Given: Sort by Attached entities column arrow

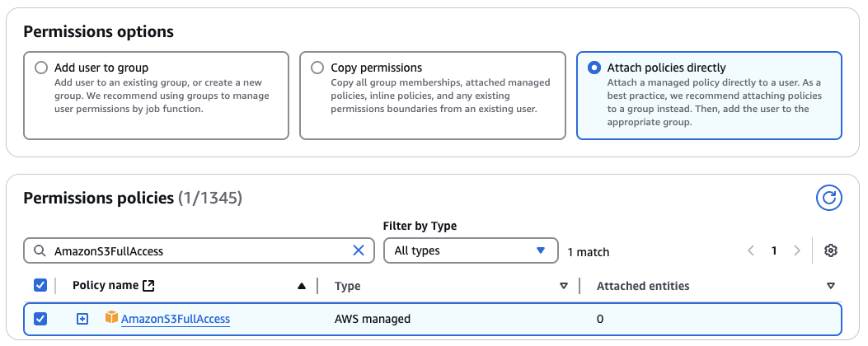Looking at the screenshot, I should [x=830, y=286].
